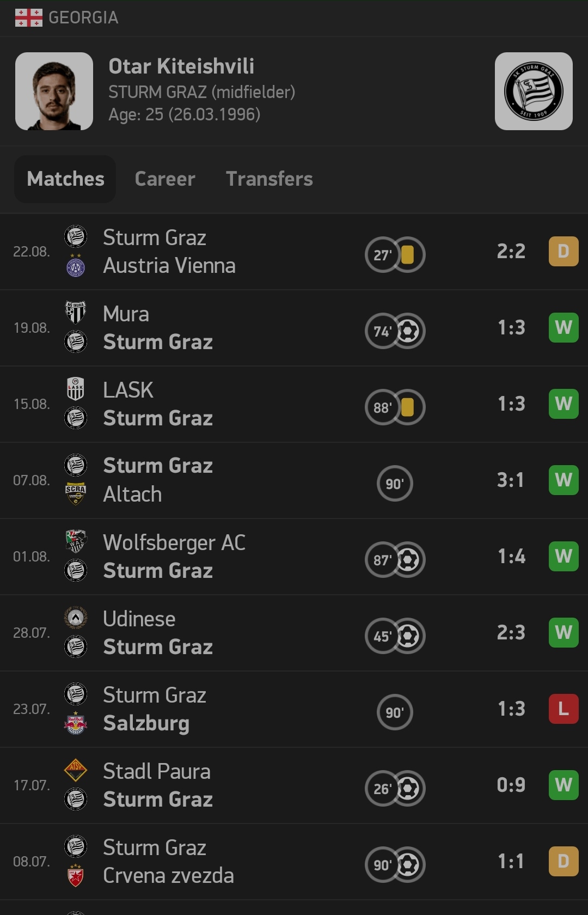Tap the goal icon in Mura match
Viewport: 588px width, 915px height.
pos(408,331)
